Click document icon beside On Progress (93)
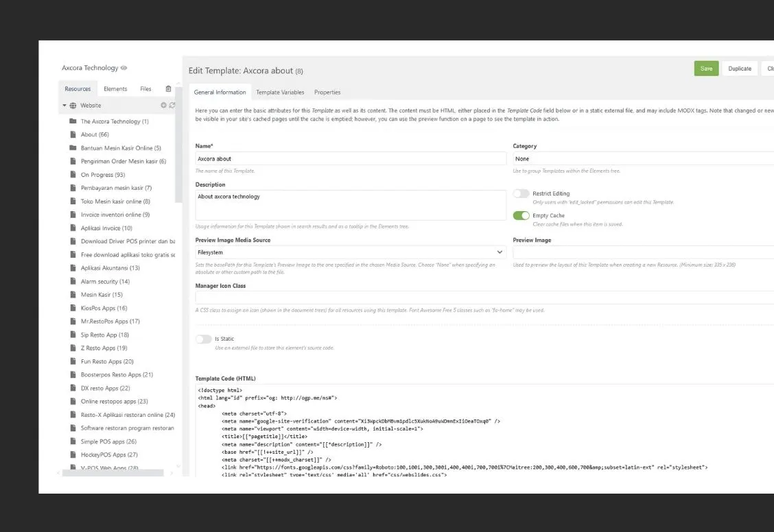Viewport: 774px width, 532px height. click(x=73, y=174)
